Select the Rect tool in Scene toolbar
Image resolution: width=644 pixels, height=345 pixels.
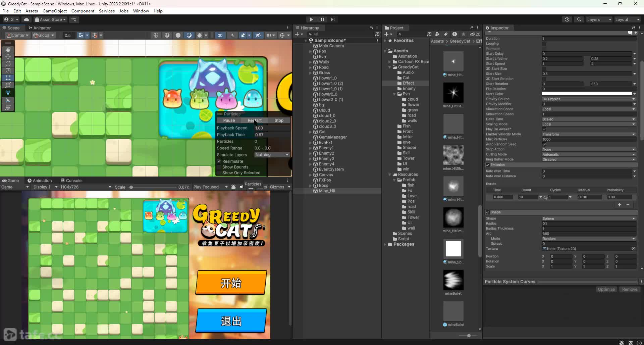pyautogui.click(x=8, y=78)
